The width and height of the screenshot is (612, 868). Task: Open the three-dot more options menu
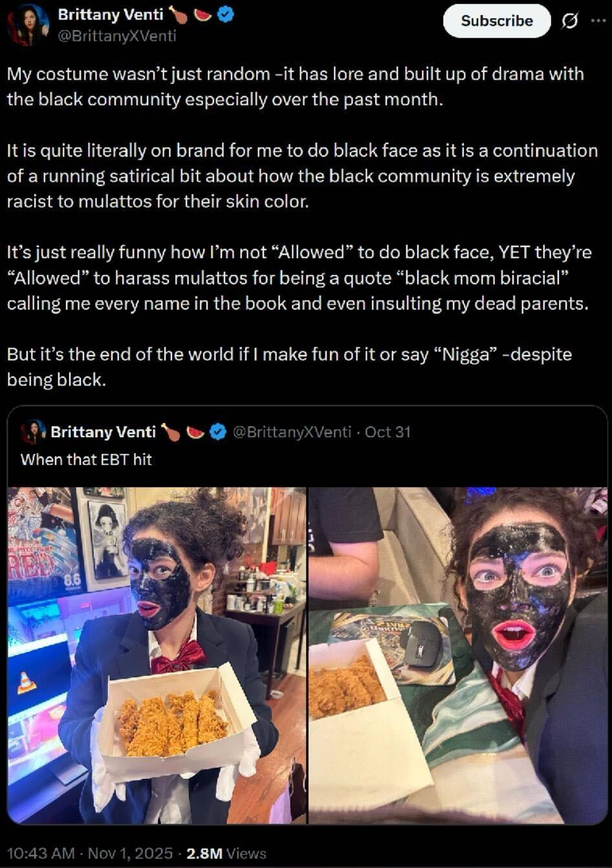(x=598, y=21)
